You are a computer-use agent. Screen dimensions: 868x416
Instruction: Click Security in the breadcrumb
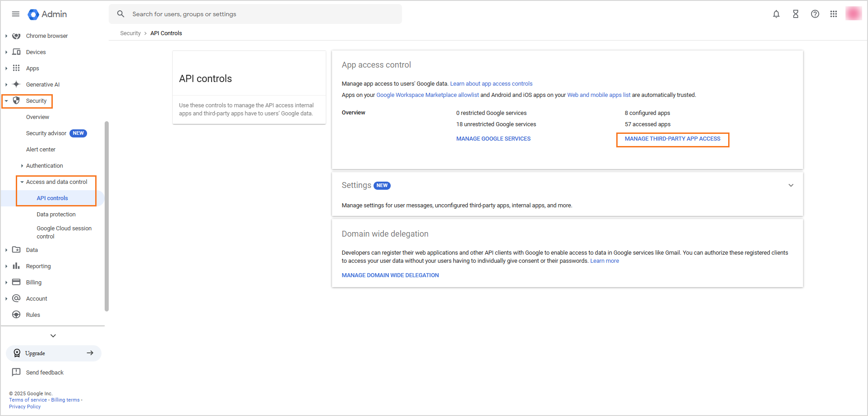pos(130,33)
